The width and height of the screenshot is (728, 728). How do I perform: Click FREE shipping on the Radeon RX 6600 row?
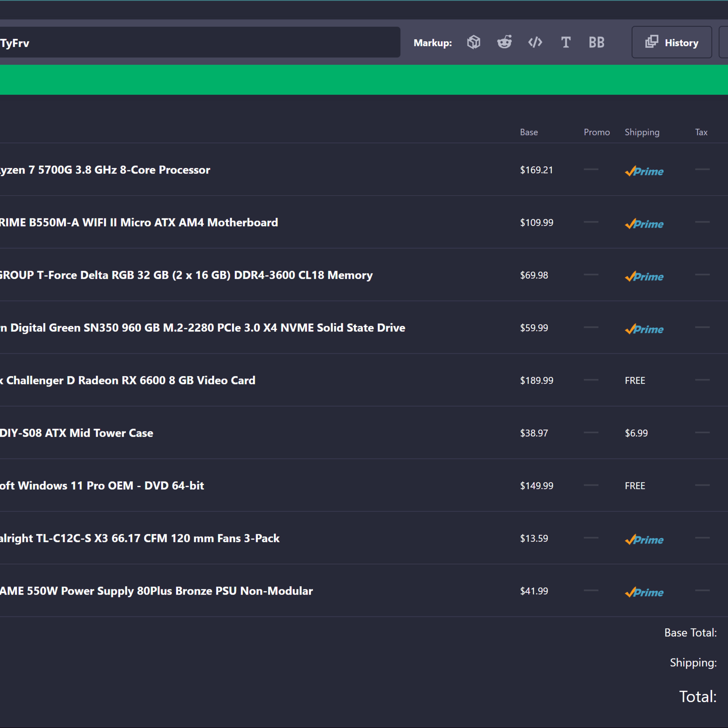[x=635, y=380]
